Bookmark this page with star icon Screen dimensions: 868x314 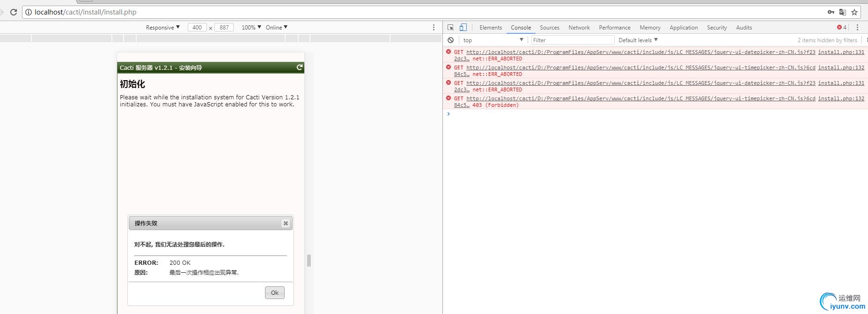854,12
